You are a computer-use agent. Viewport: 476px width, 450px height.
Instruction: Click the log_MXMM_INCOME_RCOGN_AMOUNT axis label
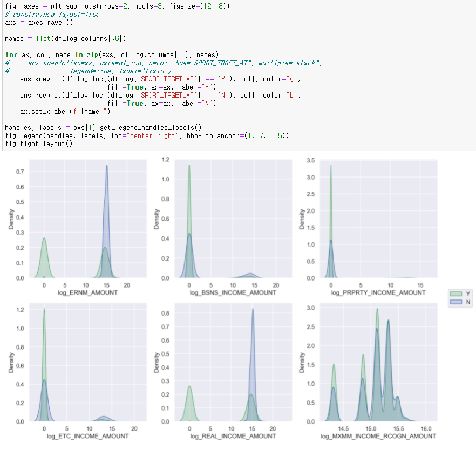tap(378, 437)
